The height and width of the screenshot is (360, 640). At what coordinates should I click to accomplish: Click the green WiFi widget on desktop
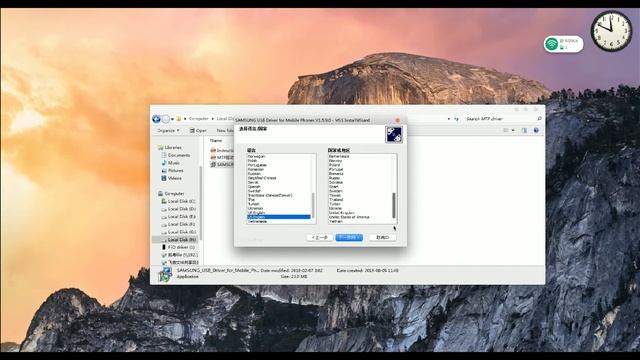pos(563,44)
